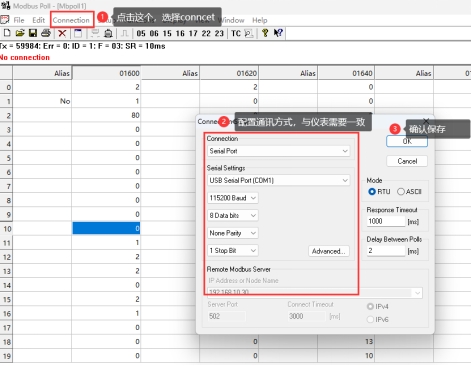
Task: Open the Connection type dropdown showing Serial Port
Action: coord(278,151)
